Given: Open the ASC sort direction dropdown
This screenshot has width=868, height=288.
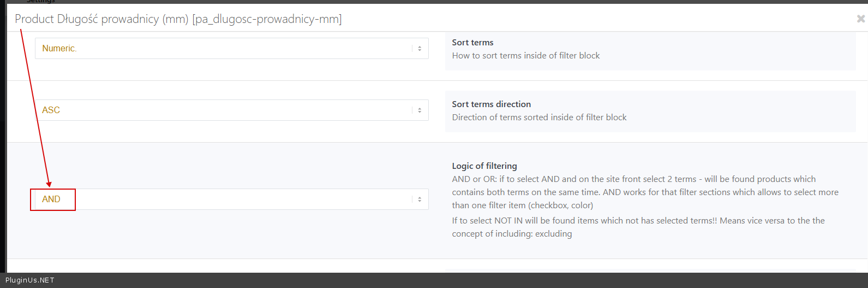Looking at the screenshot, I should click(231, 110).
